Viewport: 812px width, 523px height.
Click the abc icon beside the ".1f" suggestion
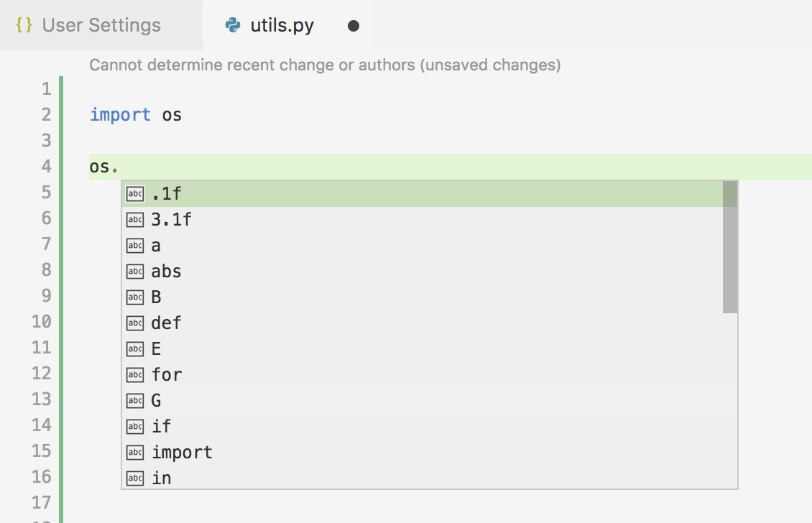[134, 193]
